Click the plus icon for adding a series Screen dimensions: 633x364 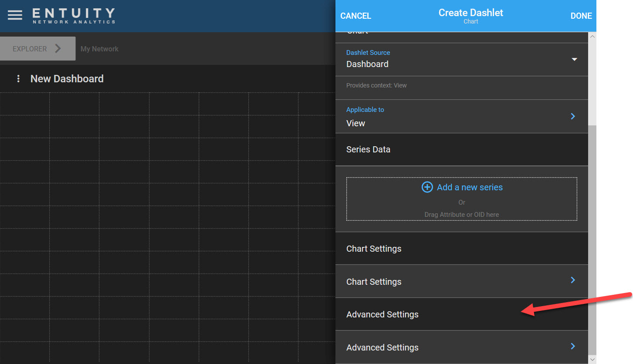[427, 187]
